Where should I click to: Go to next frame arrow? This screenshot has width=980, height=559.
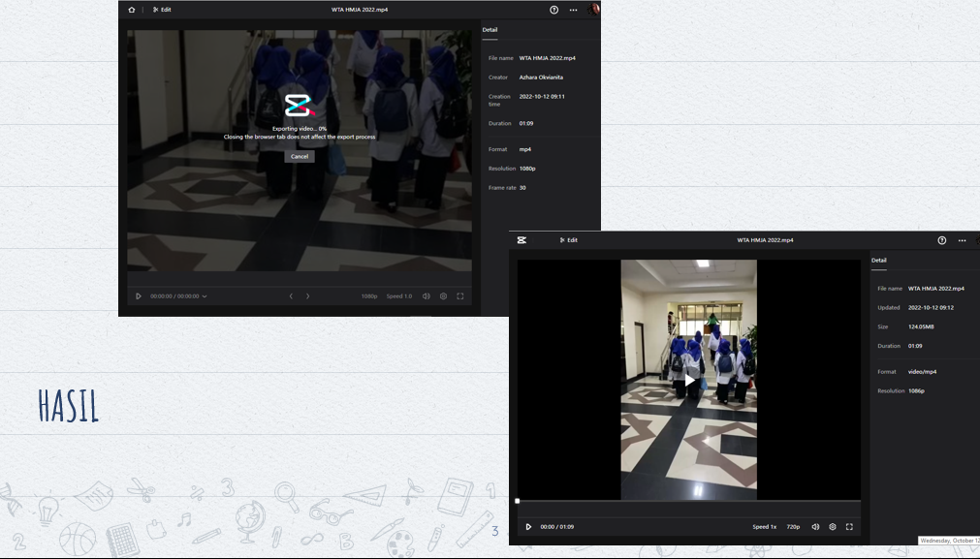[307, 296]
